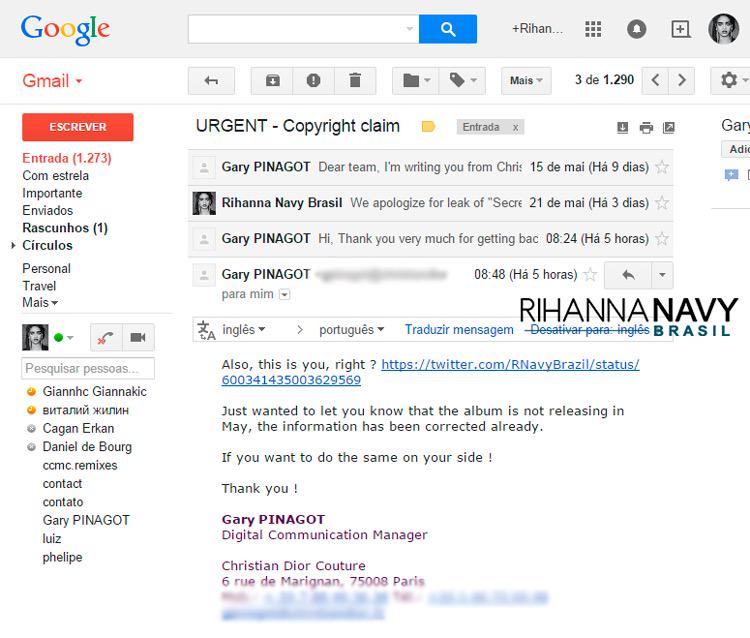The height and width of the screenshot is (638, 750).
Task: Open chat contact phelipe
Action: pyautogui.click(x=62, y=557)
